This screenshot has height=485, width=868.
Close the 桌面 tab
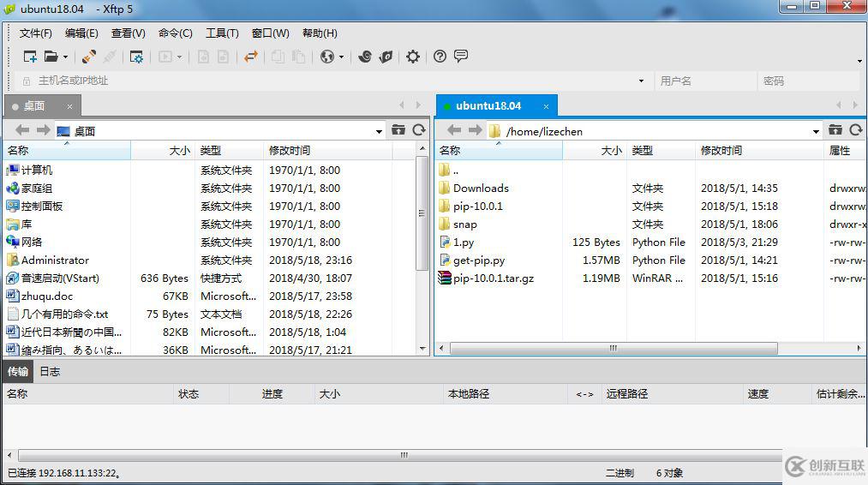(x=69, y=106)
